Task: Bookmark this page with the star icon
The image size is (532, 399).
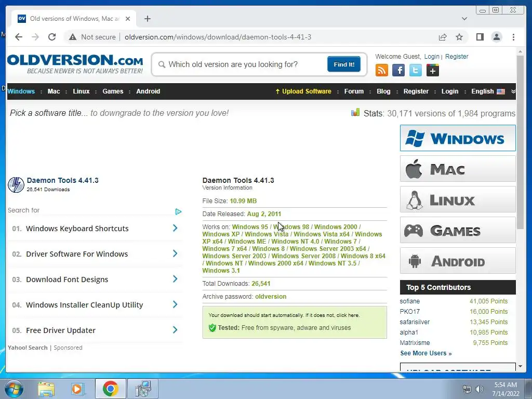Action: point(459,37)
